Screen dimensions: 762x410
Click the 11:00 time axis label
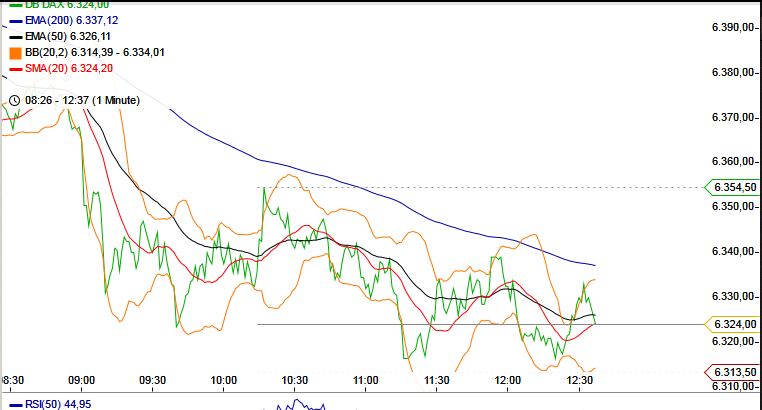(365, 380)
